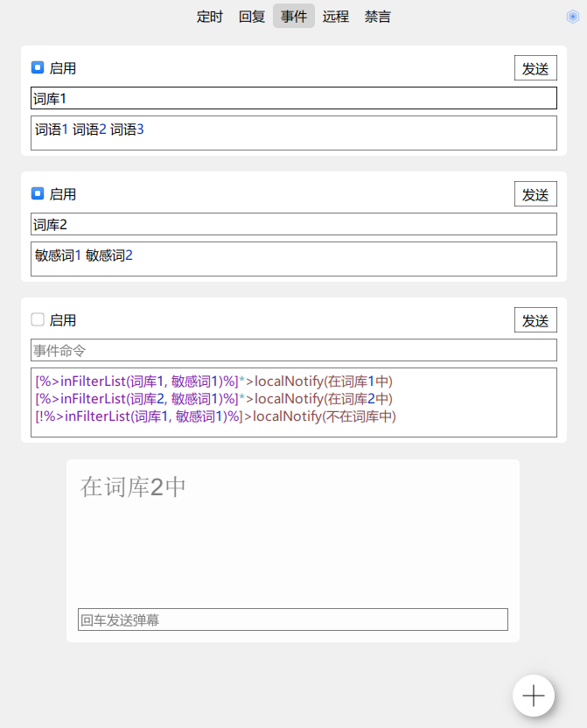The height and width of the screenshot is (728, 587).
Task: Select the 事件 tab
Action: pos(293,16)
